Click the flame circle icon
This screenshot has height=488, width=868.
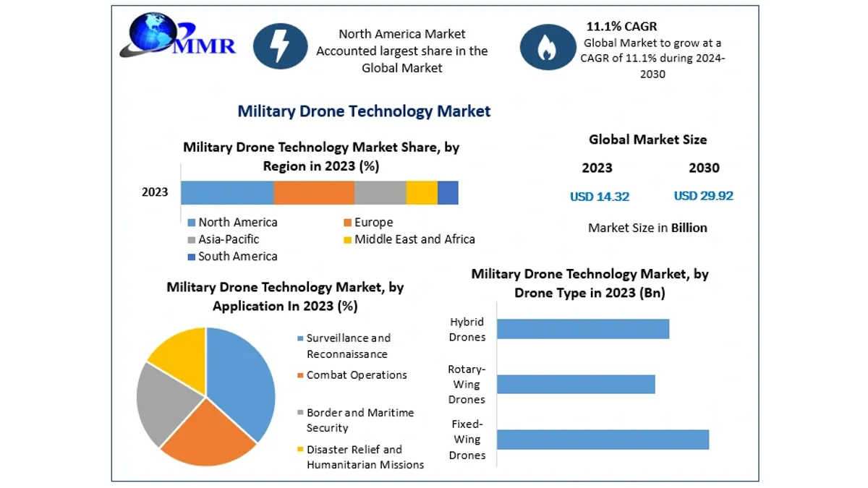click(548, 47)
